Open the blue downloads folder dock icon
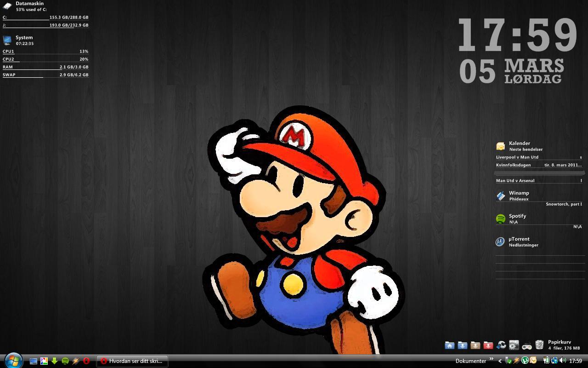Image resolution: width=588 pixels, height=368 pixels. (x=463, y=345)
